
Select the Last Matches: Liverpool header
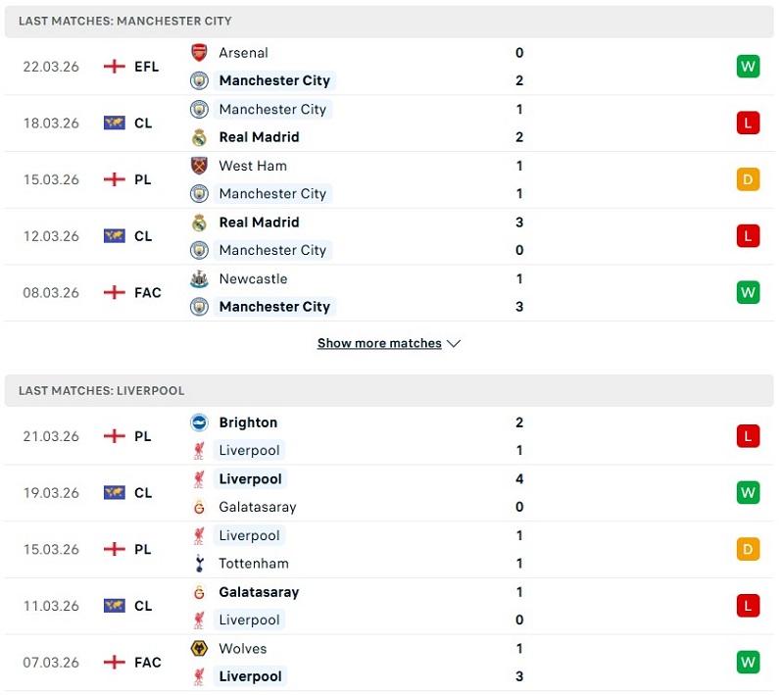pyautogui.click(x=102, y=390)
